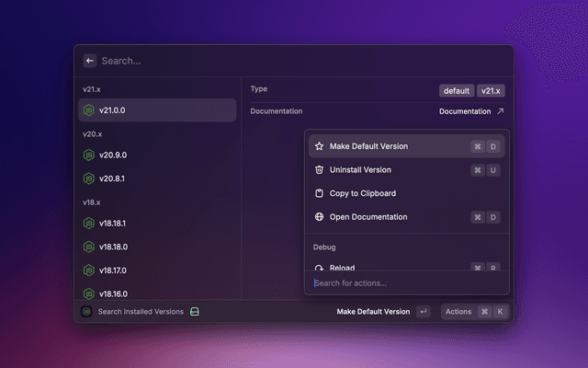Click the clipboard icon for Copy to Clipboard
This screenshot has height=368, width=588.
[x=319, y=194]
